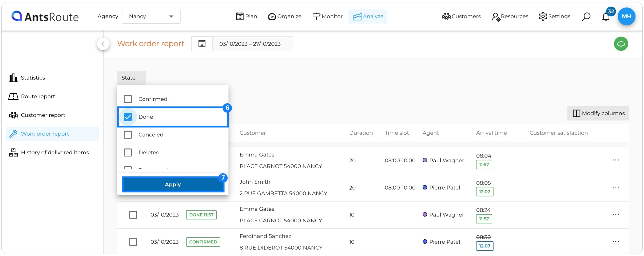Click the Apply button
The height and width of the screenshot is (256, 644).
173,184
